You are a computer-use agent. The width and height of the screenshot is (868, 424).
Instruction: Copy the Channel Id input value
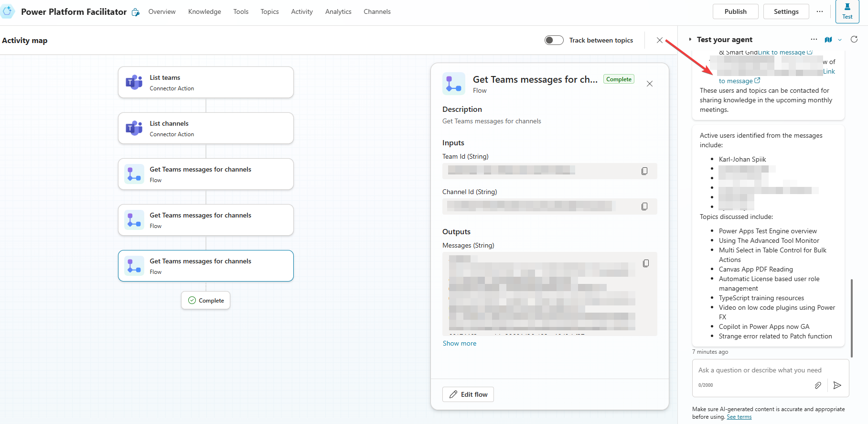point(644,207)
